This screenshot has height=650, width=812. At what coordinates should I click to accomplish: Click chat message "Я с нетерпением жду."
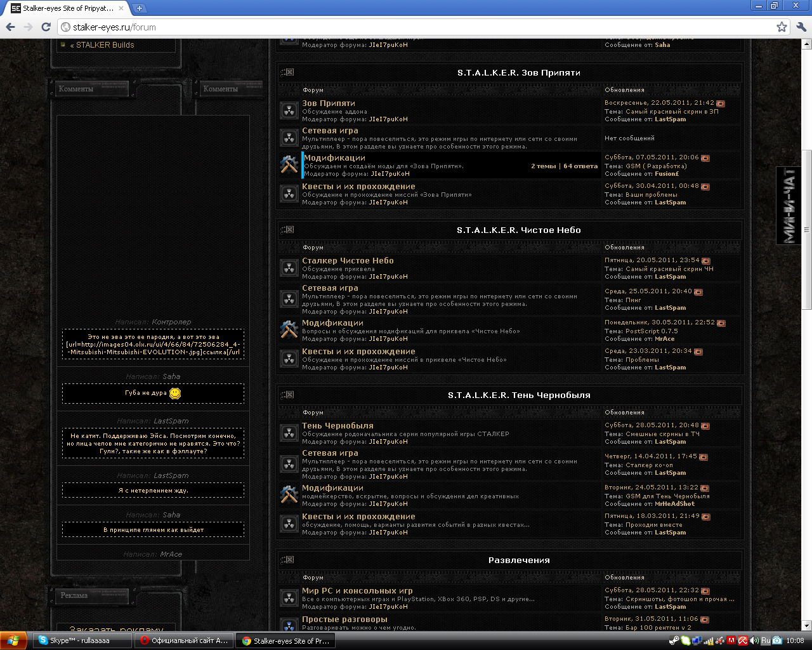(x=153, y=490)
